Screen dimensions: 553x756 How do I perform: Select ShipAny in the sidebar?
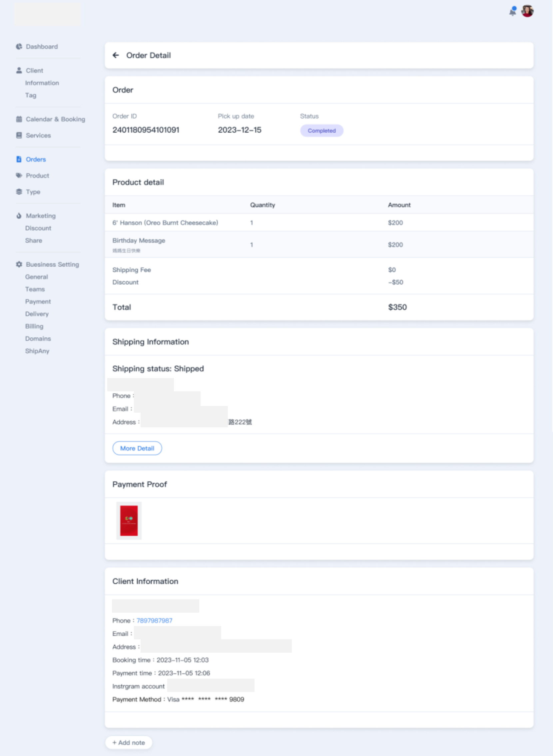pyautogui.click(x=37, y=351)
